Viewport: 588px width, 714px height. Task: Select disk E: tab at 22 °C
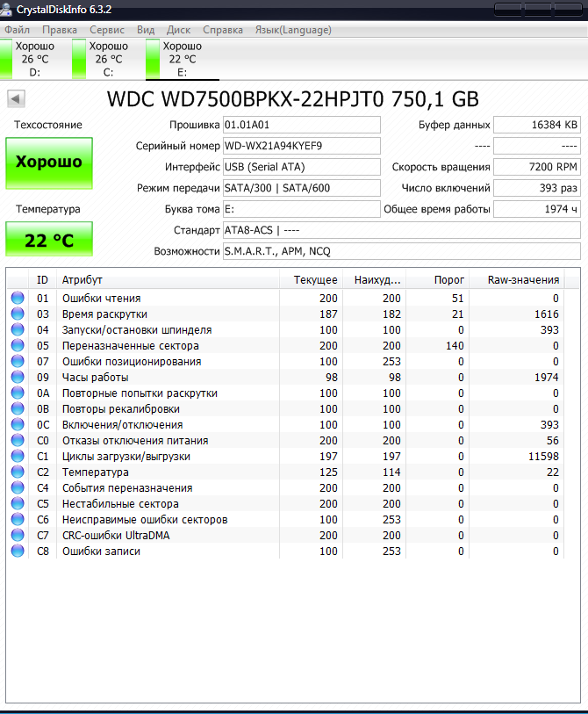click(182, 59)
